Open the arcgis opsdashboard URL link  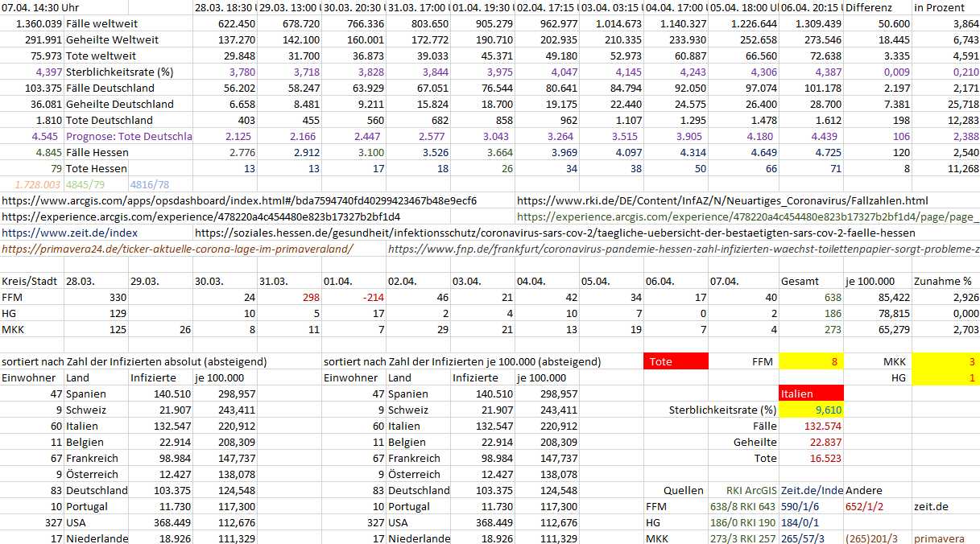[x=239, y=200]
